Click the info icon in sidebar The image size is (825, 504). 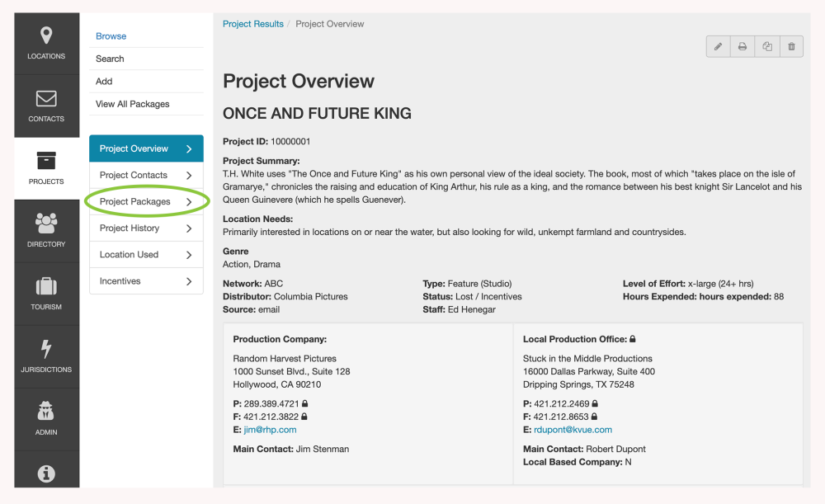click(x=46, y=473)
